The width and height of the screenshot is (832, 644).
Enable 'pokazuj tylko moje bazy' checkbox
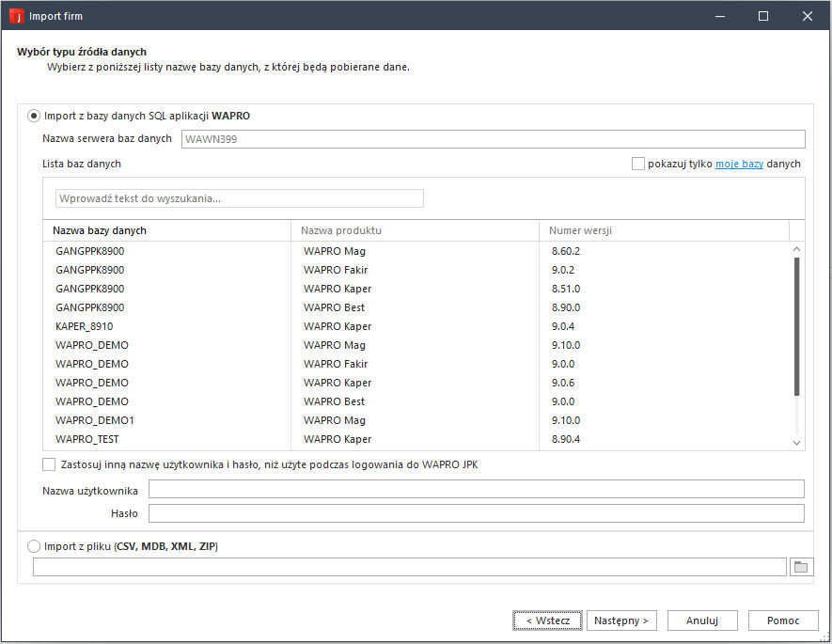638,164
